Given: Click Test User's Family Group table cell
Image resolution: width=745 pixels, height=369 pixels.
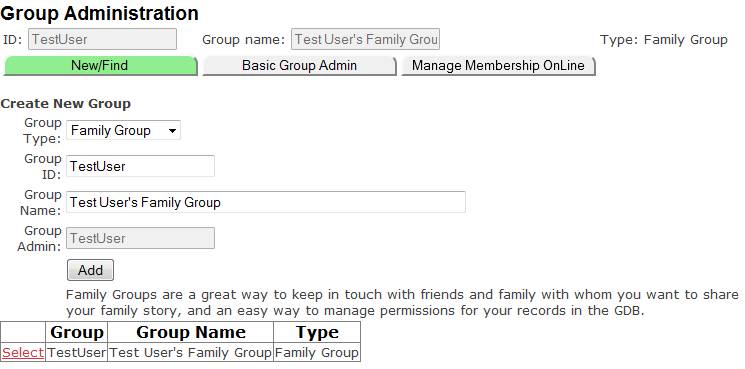Looking at the screenshot, I should [191, 353].
